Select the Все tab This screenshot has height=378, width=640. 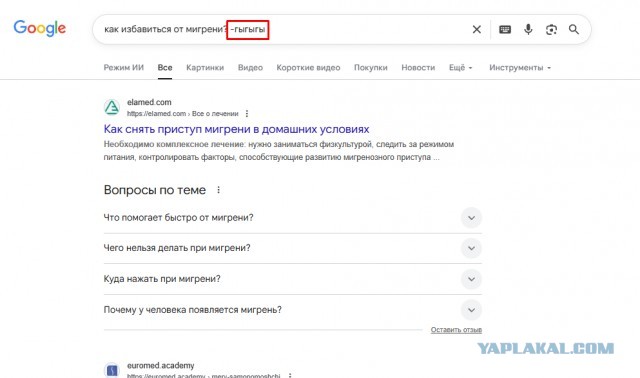(x=165, y=67)
